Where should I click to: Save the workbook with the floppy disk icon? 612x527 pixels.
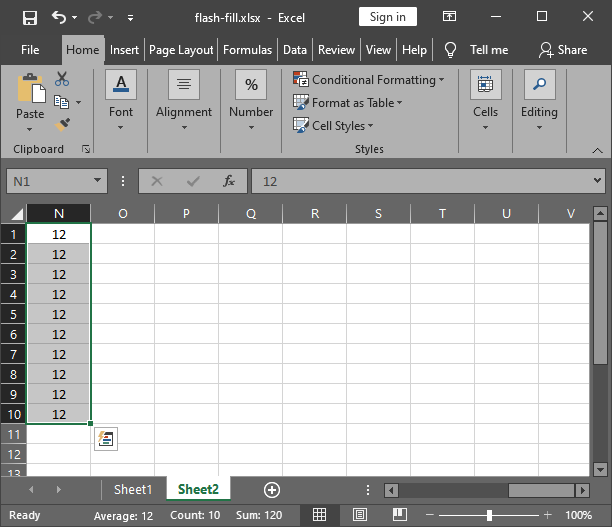coord(30,18)
